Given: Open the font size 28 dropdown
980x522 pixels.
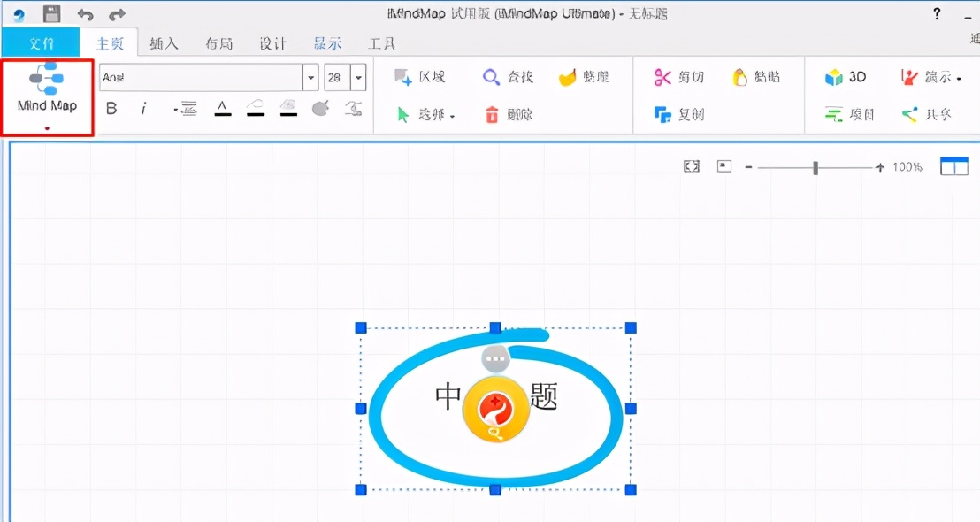Looking at the screenshot, I should click(x=358, y=78).
